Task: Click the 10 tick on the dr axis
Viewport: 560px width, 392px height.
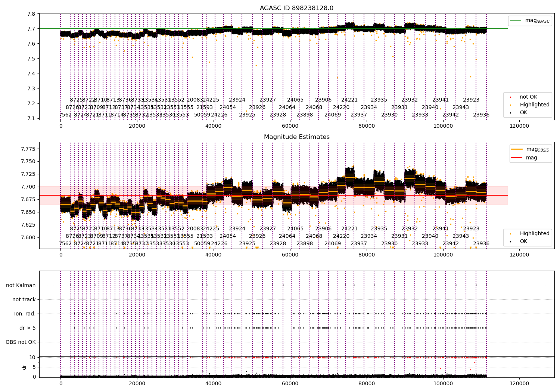Action: pyautogui.click(x=32, y=357)
